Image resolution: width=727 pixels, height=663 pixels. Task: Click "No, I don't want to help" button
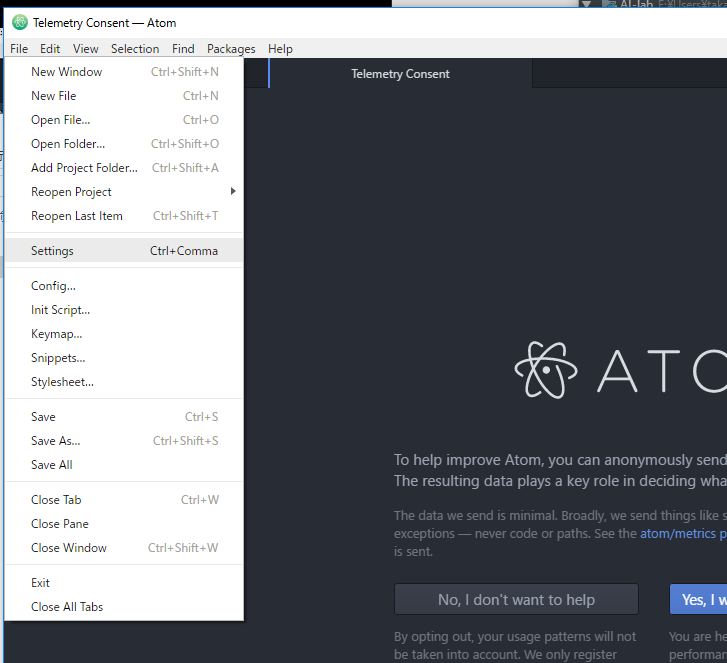(516, 599)
